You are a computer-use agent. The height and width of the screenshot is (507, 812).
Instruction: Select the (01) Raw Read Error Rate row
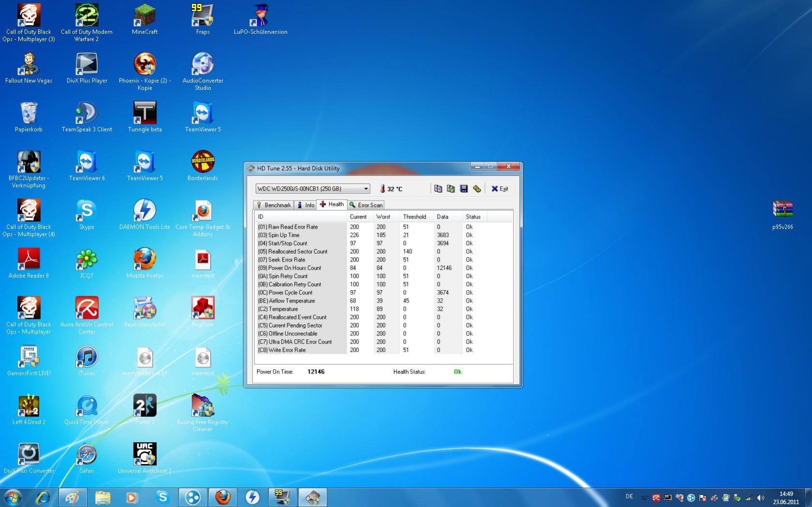click(x=383, y=227)
